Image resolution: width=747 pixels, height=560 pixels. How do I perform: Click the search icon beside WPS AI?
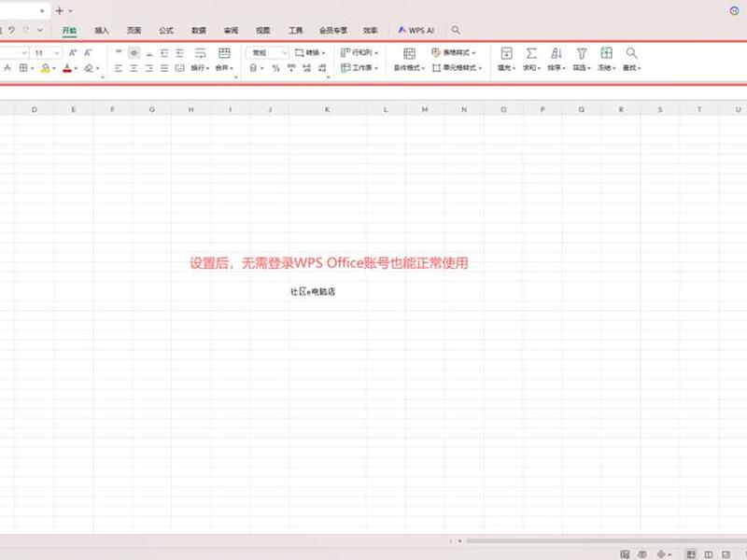[x=456, y=30]
